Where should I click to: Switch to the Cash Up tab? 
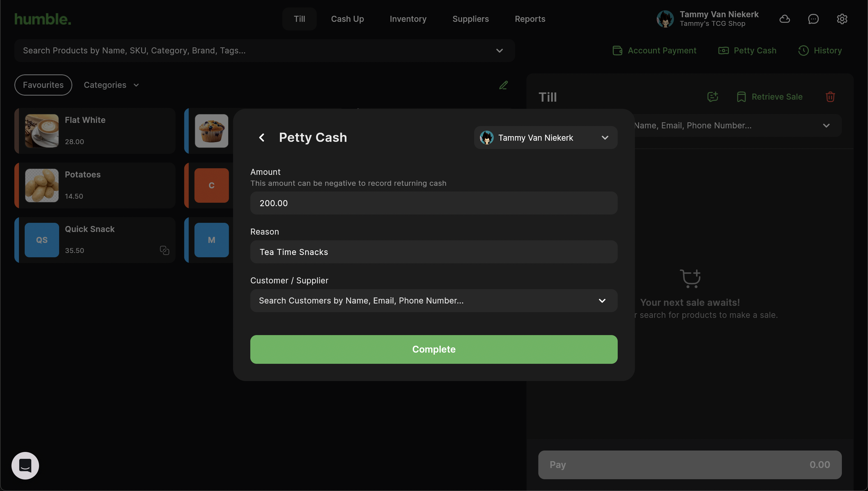(347, 19)
